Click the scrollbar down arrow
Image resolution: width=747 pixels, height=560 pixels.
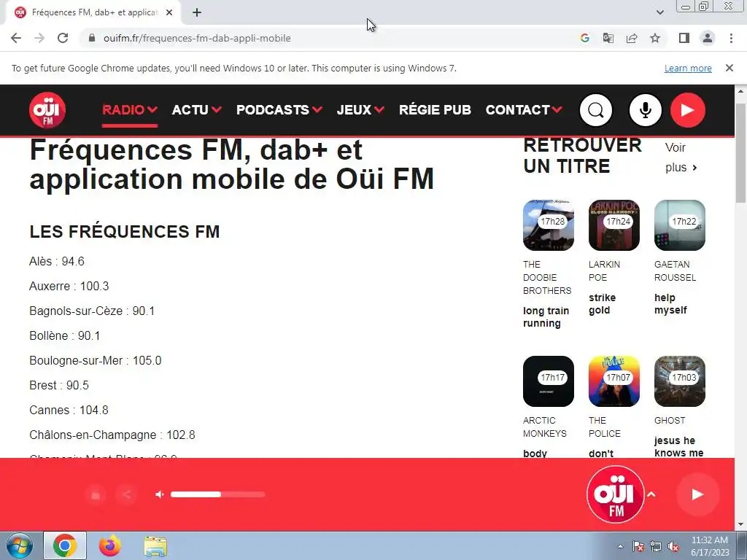(741, 525)
